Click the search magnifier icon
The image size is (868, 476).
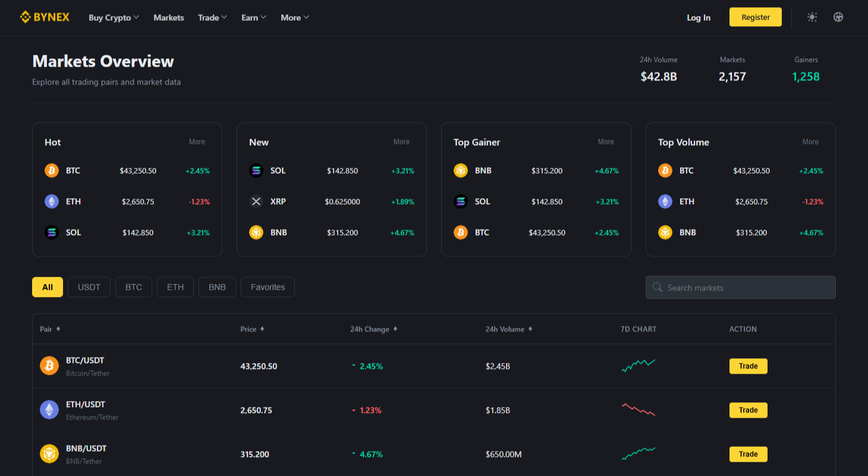[658, 287]
